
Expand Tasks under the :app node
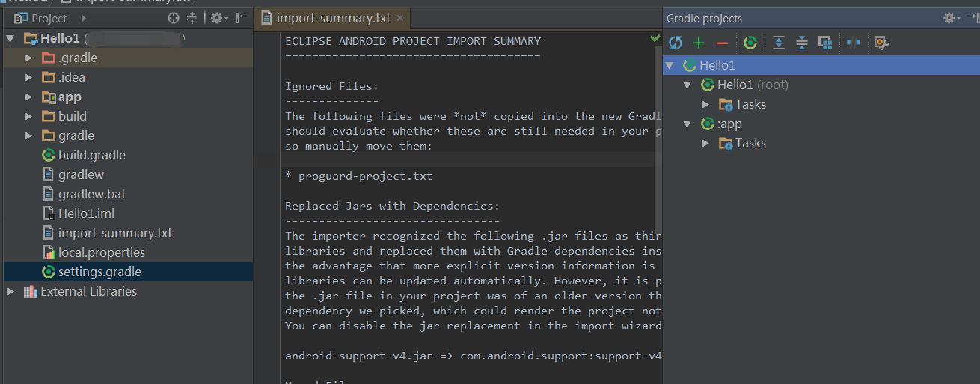pos(705,143)
